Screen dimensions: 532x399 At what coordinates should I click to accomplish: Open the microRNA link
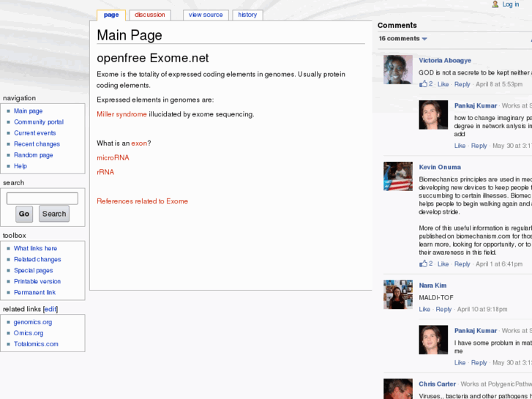point(113,158)
